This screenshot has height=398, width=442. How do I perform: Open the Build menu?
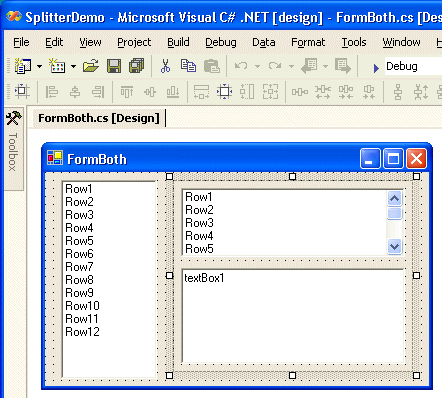click(178, 42)
